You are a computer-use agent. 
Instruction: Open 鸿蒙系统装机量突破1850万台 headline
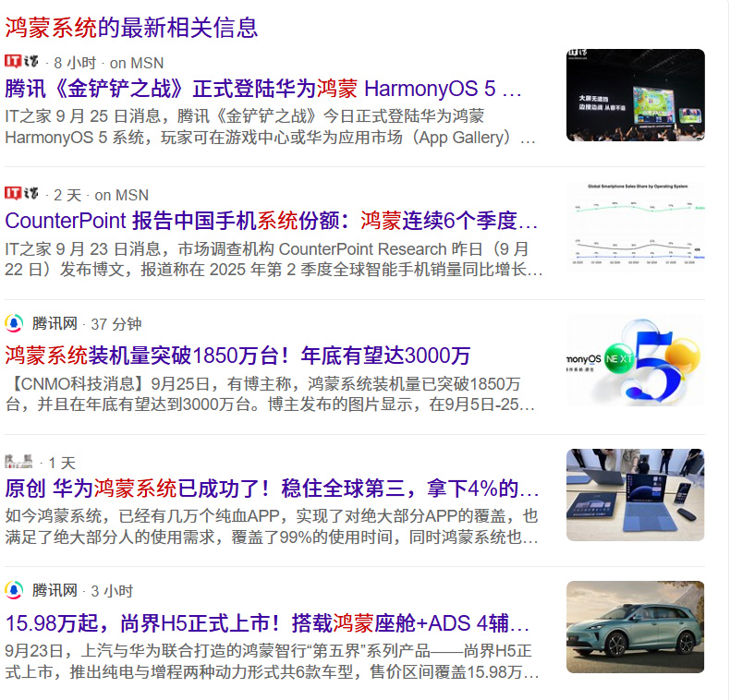pyautogui.click(x=237, y=356)
